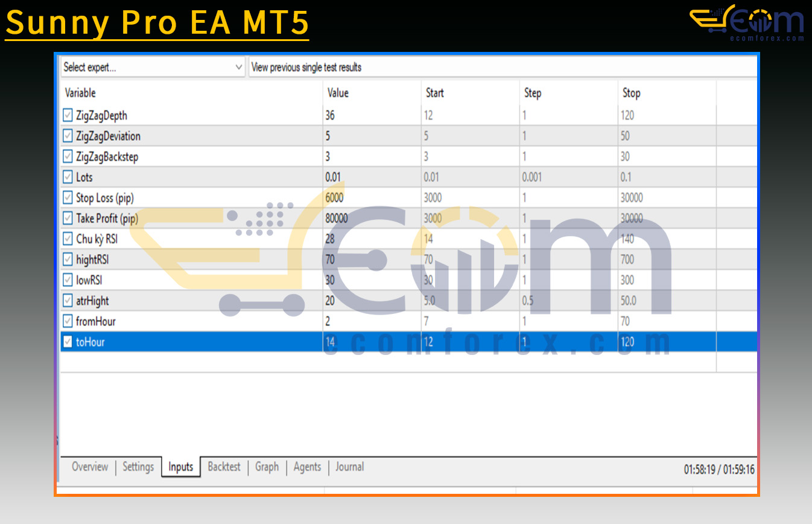Click atrHight Step value 0.5
812x524 pixels.
pyautogui.click(x=527, y=300)
